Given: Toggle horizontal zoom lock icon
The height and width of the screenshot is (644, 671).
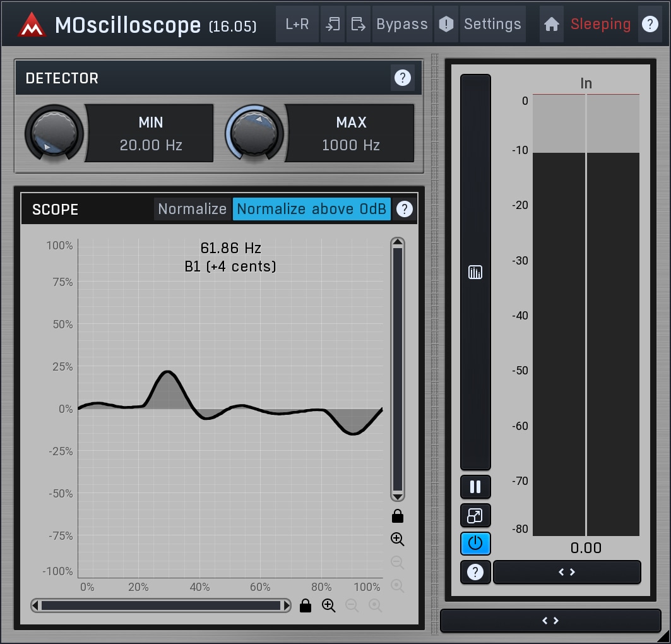Looking at the screenshot, I should [306, 605].
